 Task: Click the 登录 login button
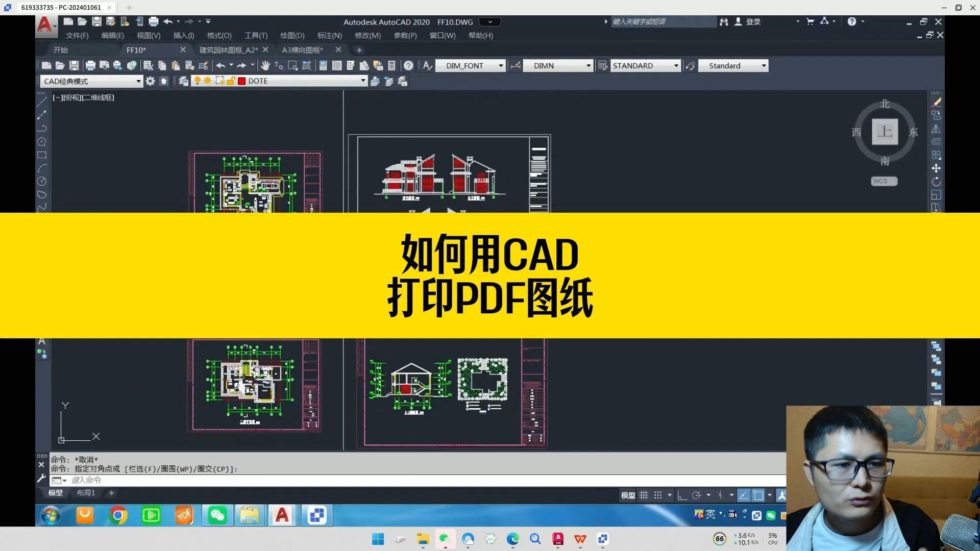(753, 21)
